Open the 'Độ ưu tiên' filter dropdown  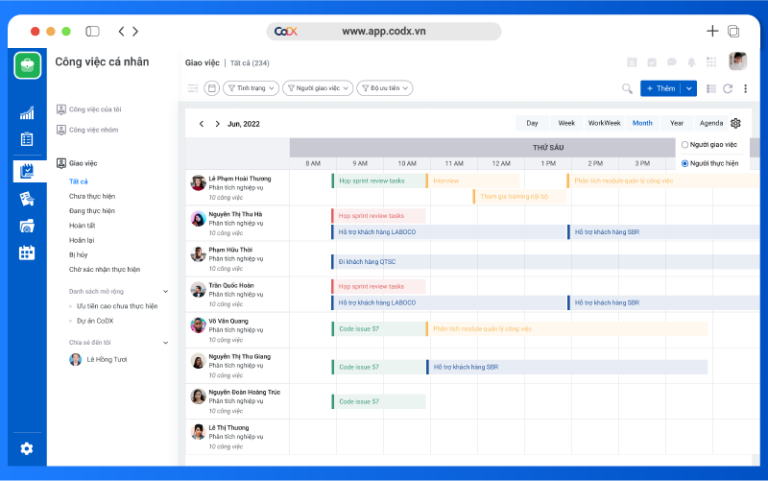pyautogui.click(x=384, y=88)
